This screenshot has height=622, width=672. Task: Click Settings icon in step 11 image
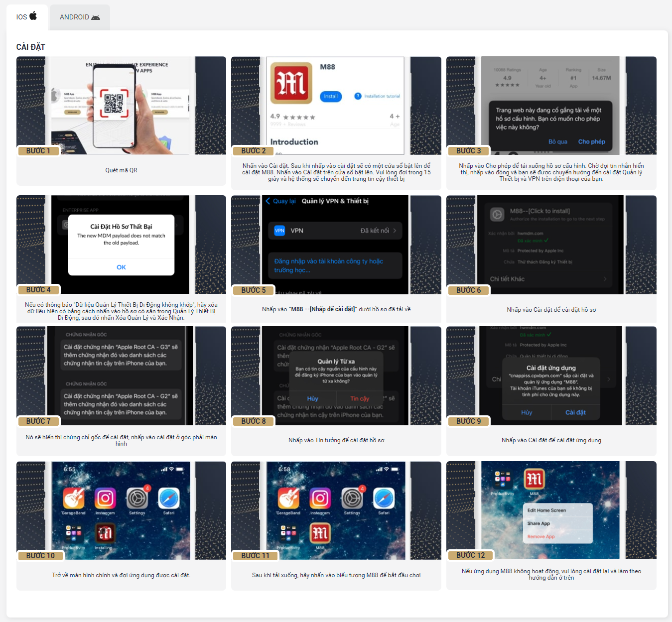[352, 498]
